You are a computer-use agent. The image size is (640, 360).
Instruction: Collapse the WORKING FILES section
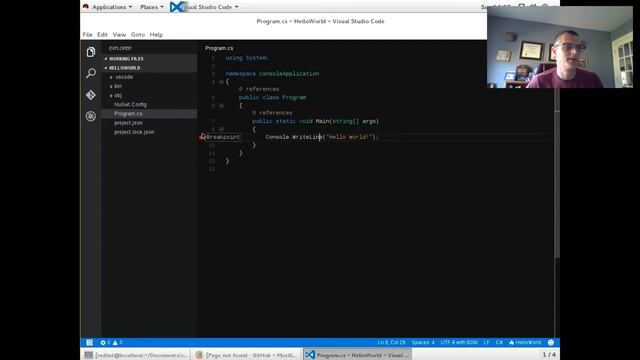point(149,59)
